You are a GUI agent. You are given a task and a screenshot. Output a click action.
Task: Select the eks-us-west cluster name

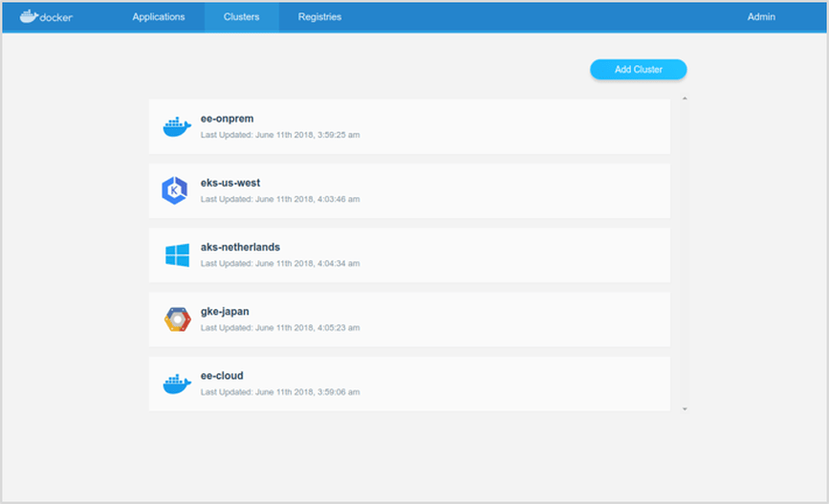pos(230,183)
